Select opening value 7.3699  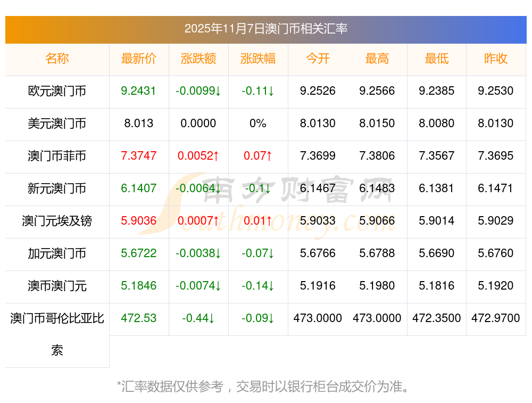[318, 156]
